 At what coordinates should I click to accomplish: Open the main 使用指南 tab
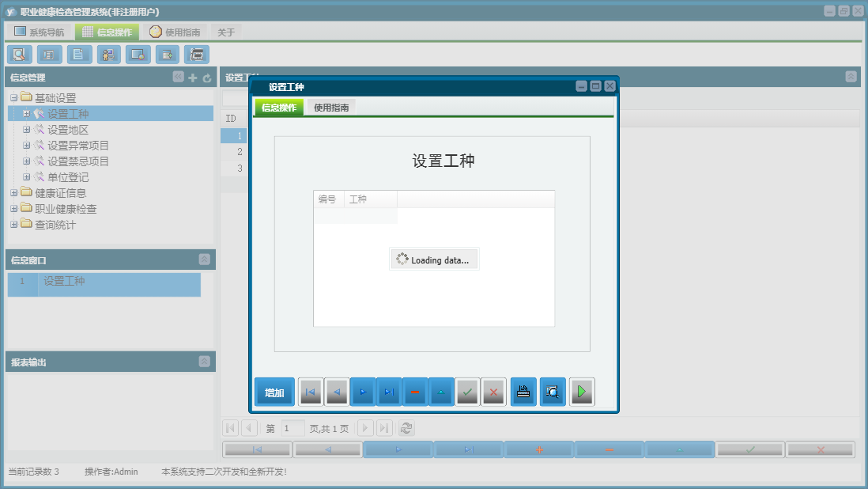pyautogui.click(x=175, y=32)
